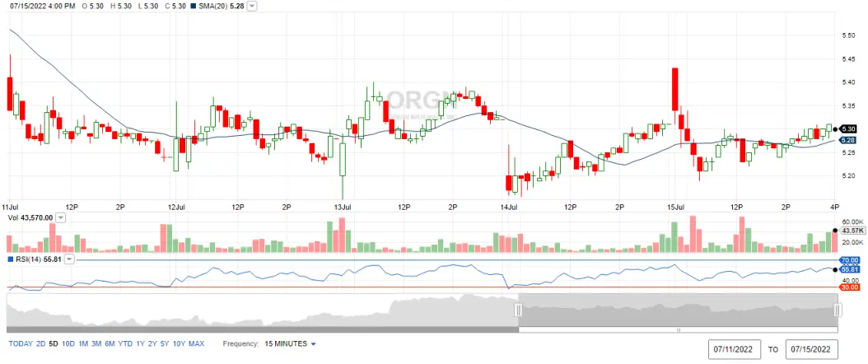Click the 07/15/2022 4:00 PM timestamp
This screenshot has height=364, width=868.
pyautogui.click(x=41, y=7)
